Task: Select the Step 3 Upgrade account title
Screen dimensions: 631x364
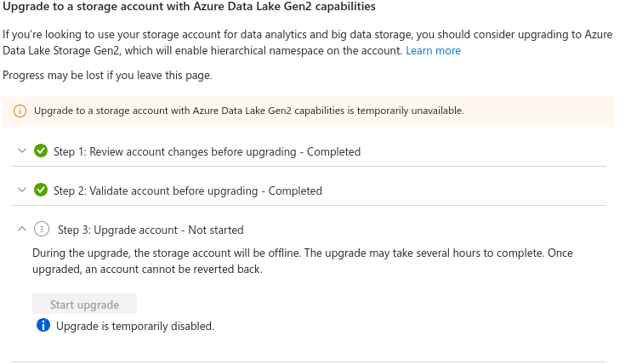Action: (151, 230)
